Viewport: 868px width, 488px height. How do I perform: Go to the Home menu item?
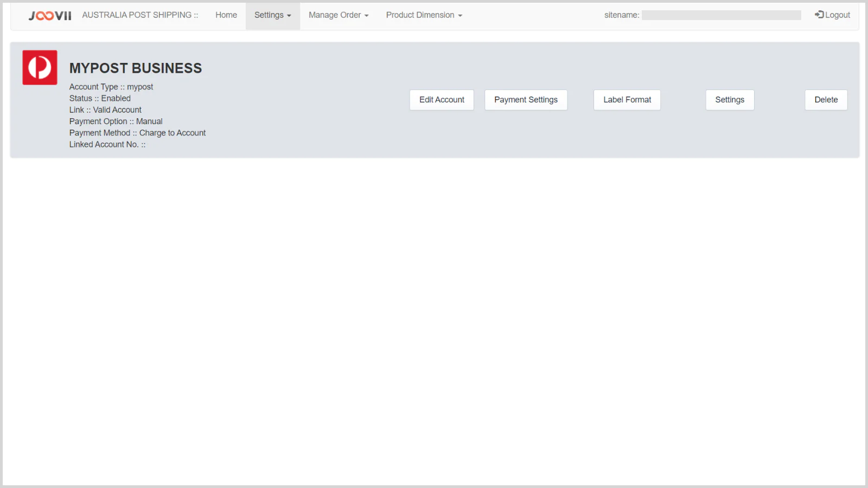(226, 15)
